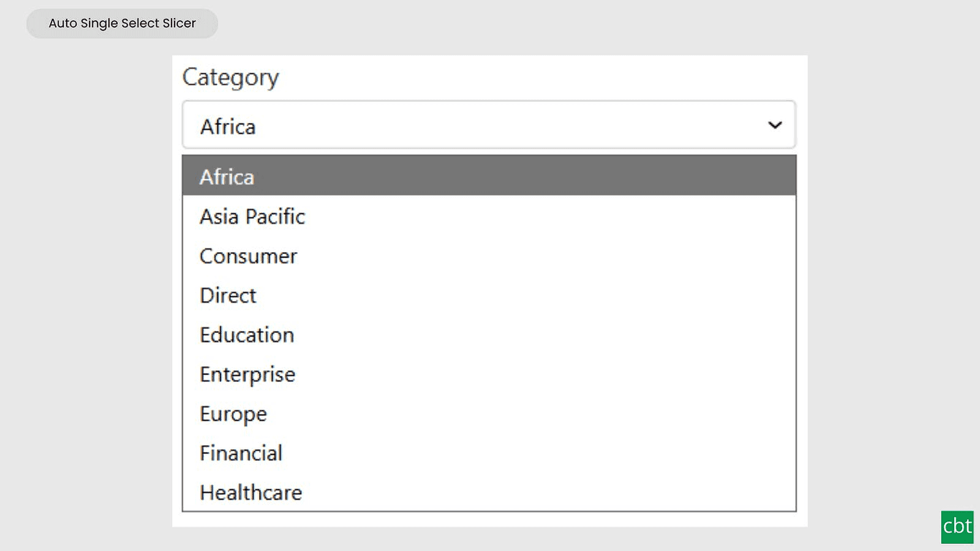The width and height of the screenshot is (980, 551).
Task: Click blank area of the Europe row
Action: pyautogui.click(x=533, y=414)
